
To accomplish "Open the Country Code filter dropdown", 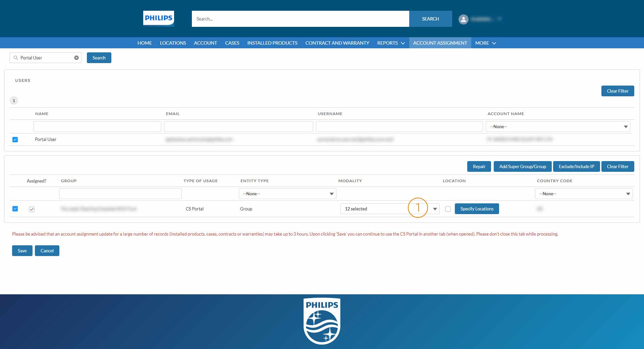I will tap(584, 194).
